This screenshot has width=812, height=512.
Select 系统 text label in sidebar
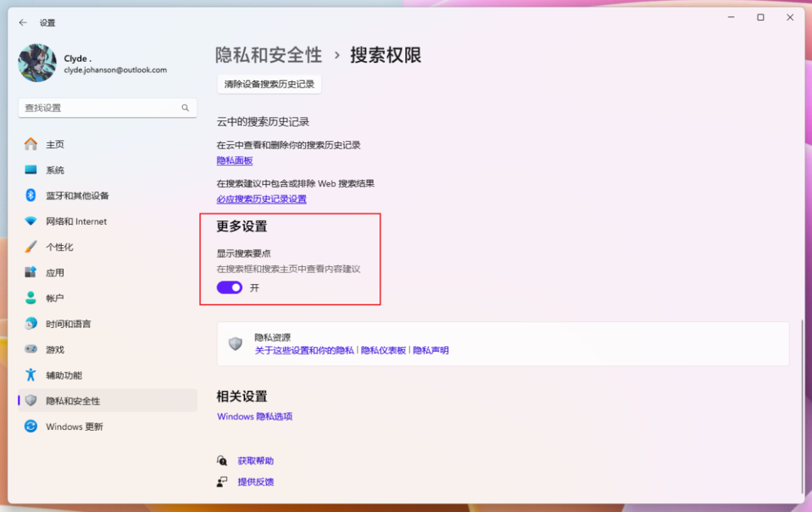55,171
